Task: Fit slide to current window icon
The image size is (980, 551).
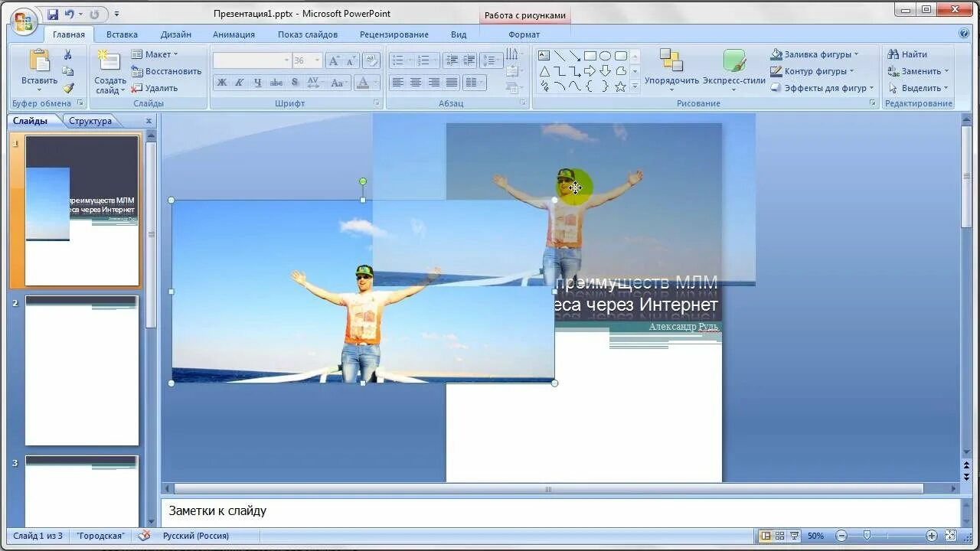Action: pyautogui.click(x=951, y=536)
